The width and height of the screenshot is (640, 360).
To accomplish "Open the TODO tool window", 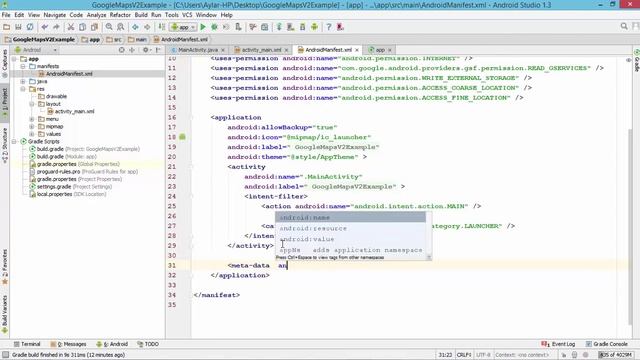I will [148, 344].
